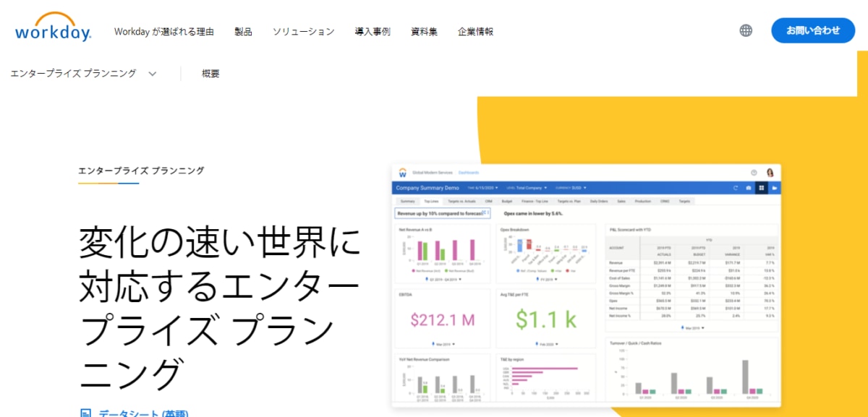The image size is (868, 417).
Task: Open the help clock icon above the dashboard
Action: (754, 173)
